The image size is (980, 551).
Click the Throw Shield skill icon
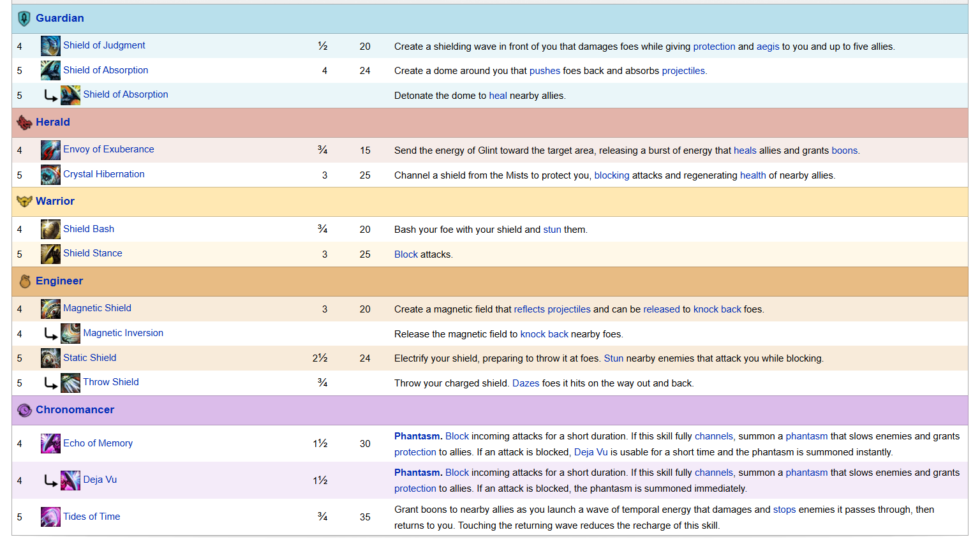[x=70, y=383]
